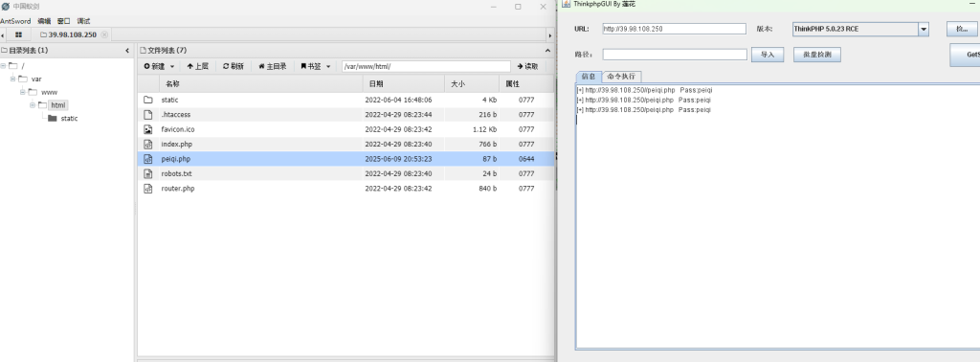Click the 读取 read button

(528, 66)
